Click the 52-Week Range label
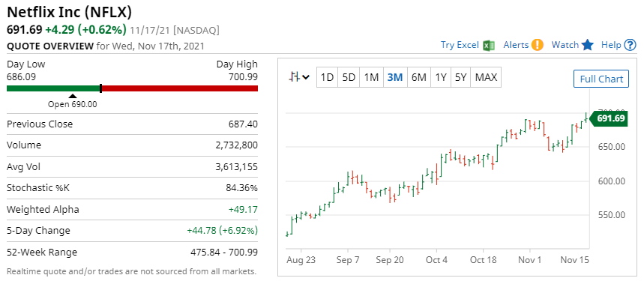Screen dimensions: 644x281 click(x=42, y=252)
